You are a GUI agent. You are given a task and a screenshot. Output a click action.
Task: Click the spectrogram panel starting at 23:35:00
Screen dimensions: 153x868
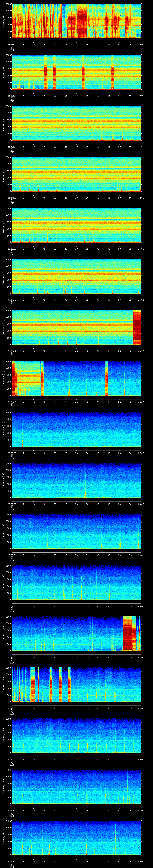pos(77,378)
